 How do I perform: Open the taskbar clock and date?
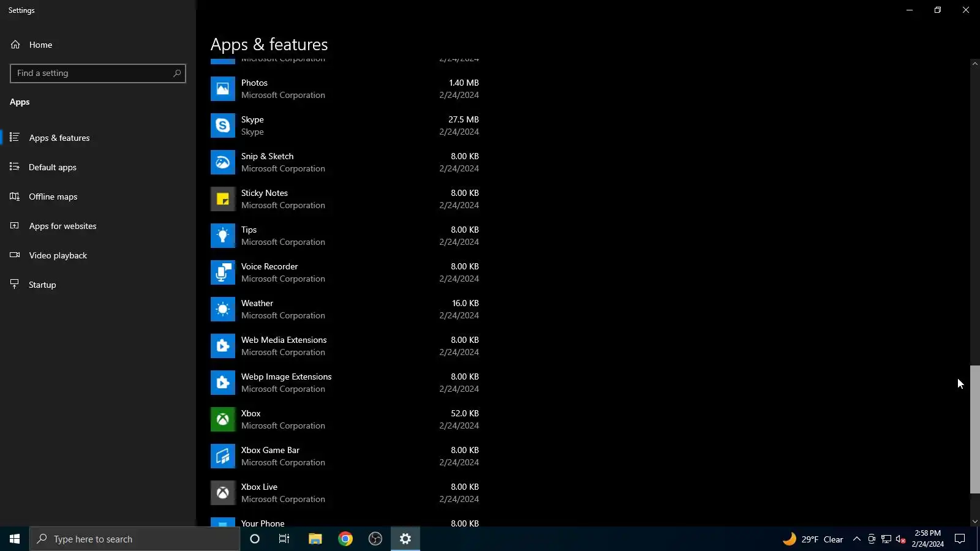(928, 539)
